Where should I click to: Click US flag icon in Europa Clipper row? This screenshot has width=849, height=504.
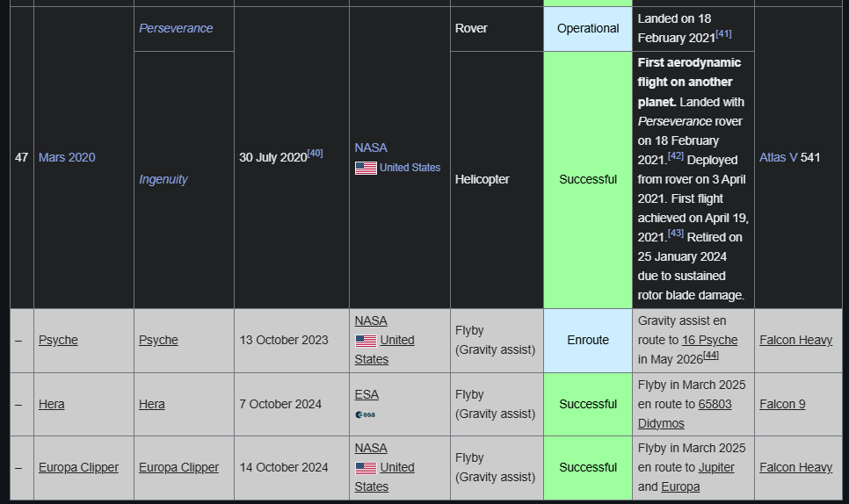[366, 468]
